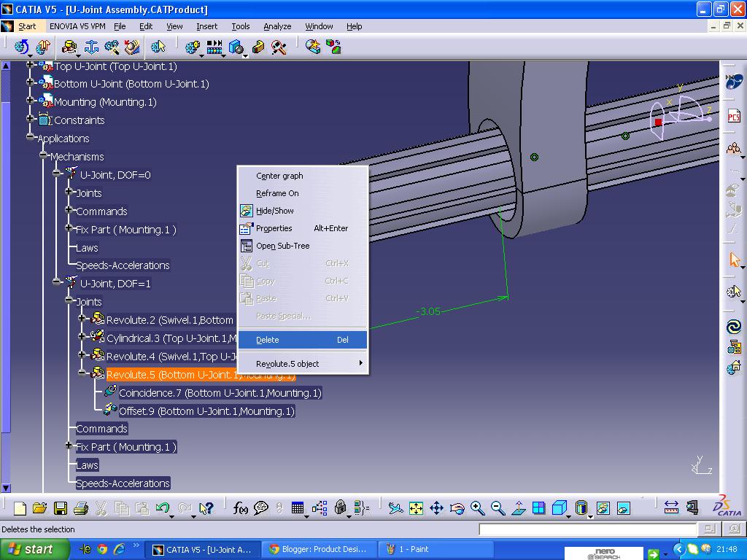Click the Check Clash magnifier icon
This screenshot has height=560, width=747.
(279, 47)
